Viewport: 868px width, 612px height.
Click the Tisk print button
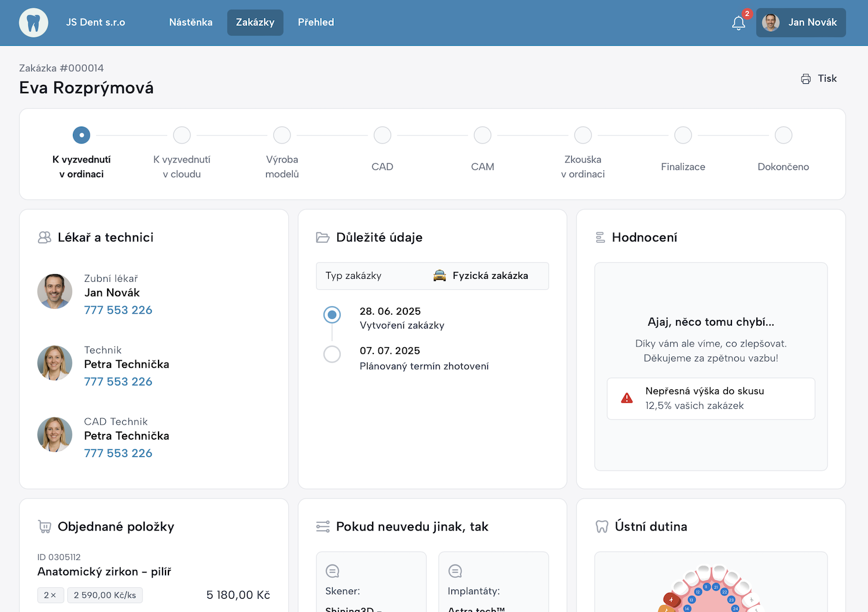click(x=819, y=79)
